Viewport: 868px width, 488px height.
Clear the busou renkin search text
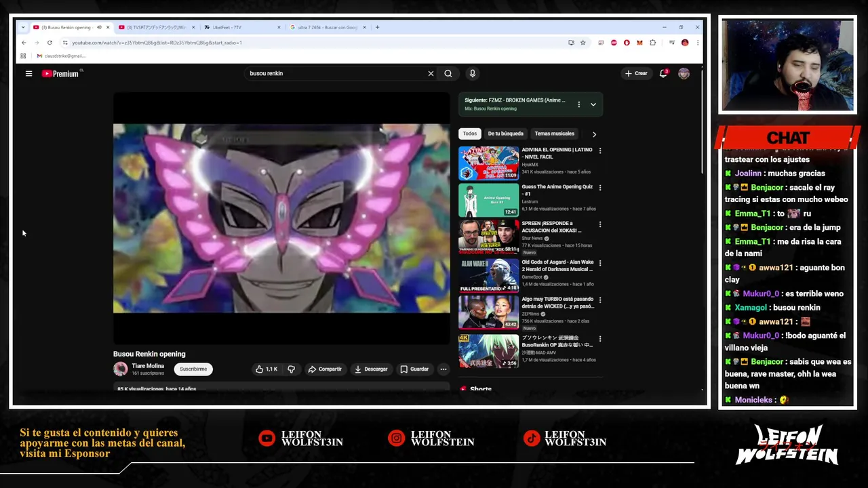pyautogui.click(x=431, y=73)
